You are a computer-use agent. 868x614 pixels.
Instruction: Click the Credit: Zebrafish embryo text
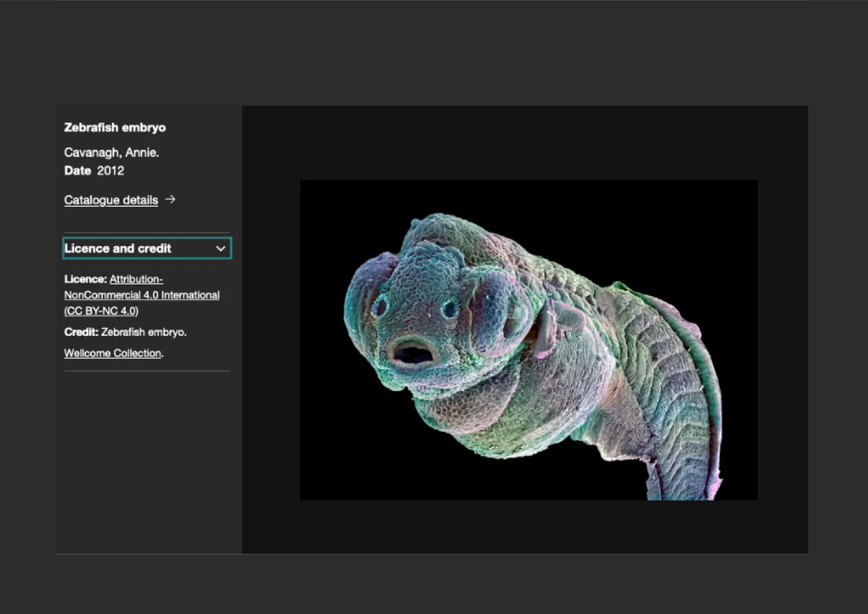click(125, 332)
